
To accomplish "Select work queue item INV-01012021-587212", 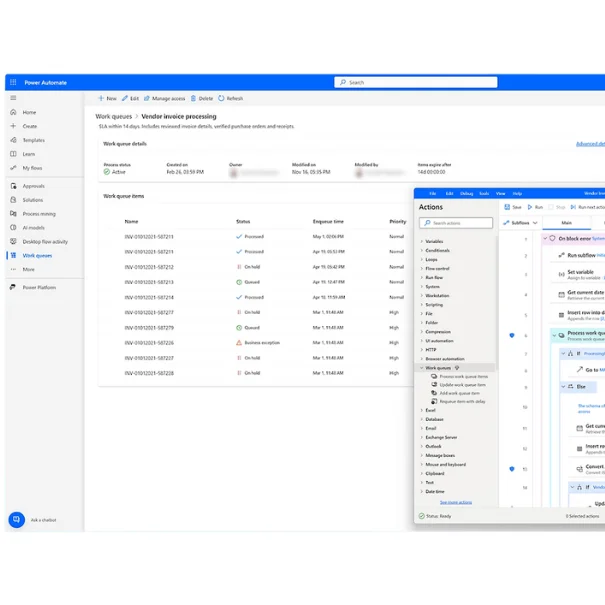I will point(149,267).
